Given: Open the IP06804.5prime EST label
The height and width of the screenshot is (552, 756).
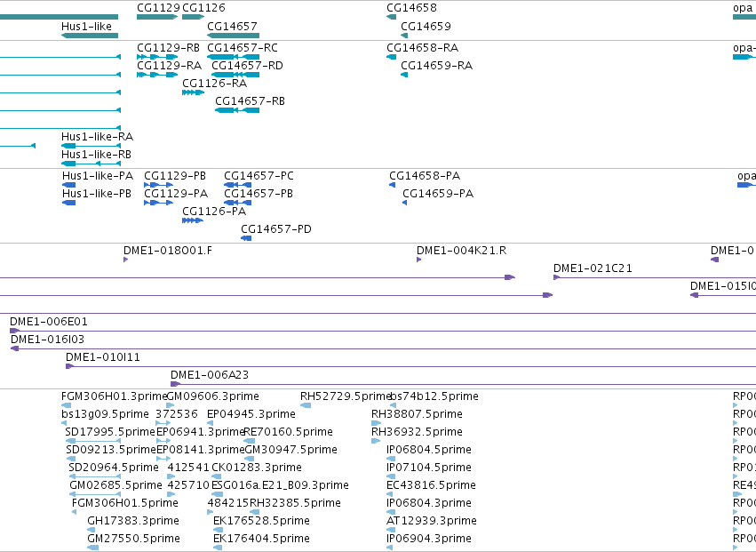Looking at the screenshot, I should click(x=428, y=450).
